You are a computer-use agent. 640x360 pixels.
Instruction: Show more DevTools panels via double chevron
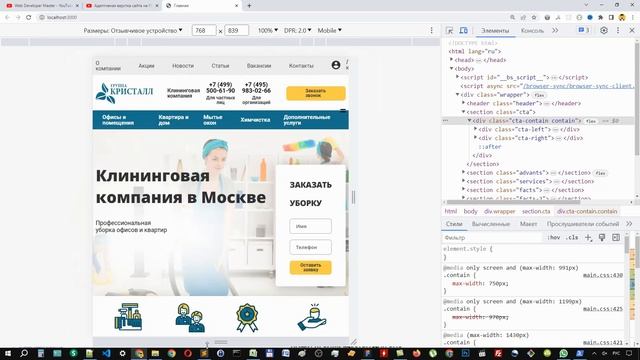555,31
